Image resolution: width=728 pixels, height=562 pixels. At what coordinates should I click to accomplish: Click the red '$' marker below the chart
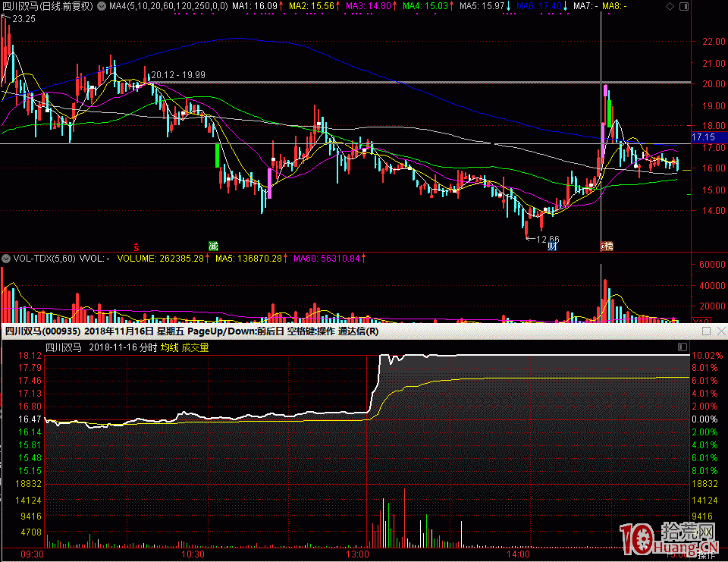tap(136, 246)
